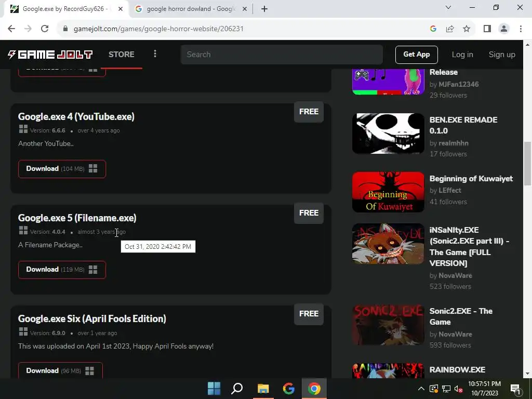Bookmark this page with the star
This screenshot has height=399, width=532.
pos(467,29)
